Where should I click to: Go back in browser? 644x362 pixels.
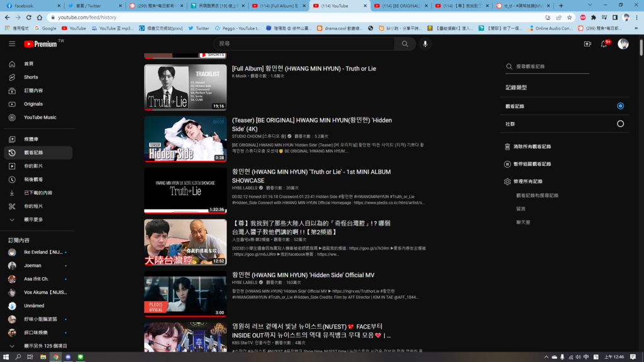click(x=8, y=18)
